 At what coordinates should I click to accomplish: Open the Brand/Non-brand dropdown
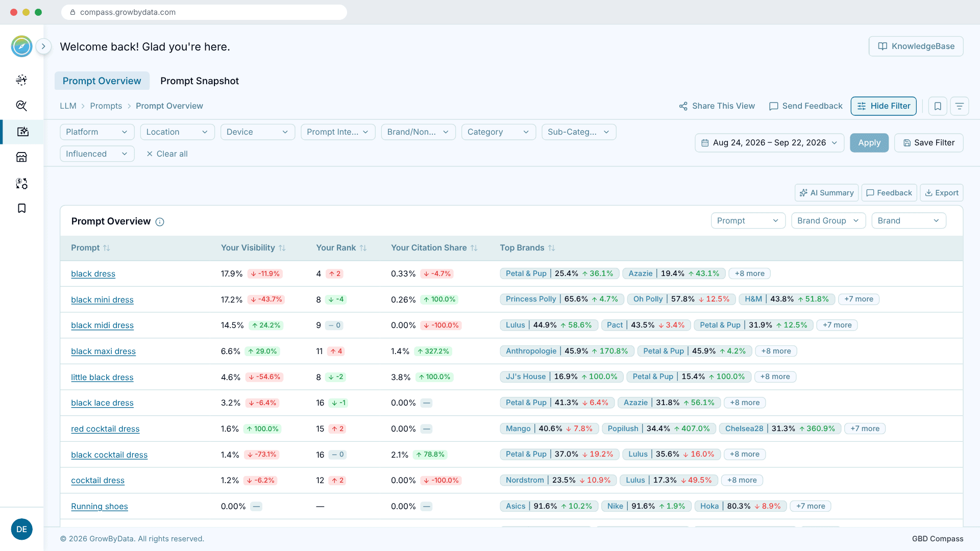[418, 132]
